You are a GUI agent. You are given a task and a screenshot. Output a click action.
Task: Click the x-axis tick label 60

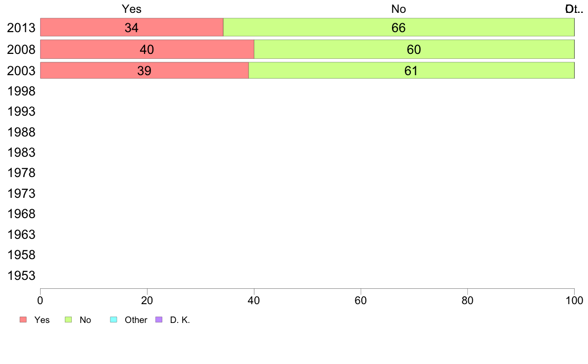click(x=361, y=300)
